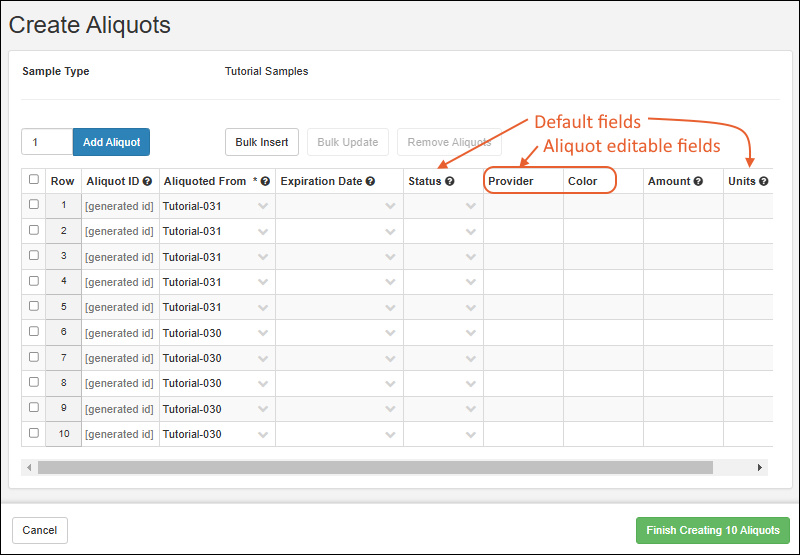Click help icon beside Aliquoted From header

tap(267, 182)
